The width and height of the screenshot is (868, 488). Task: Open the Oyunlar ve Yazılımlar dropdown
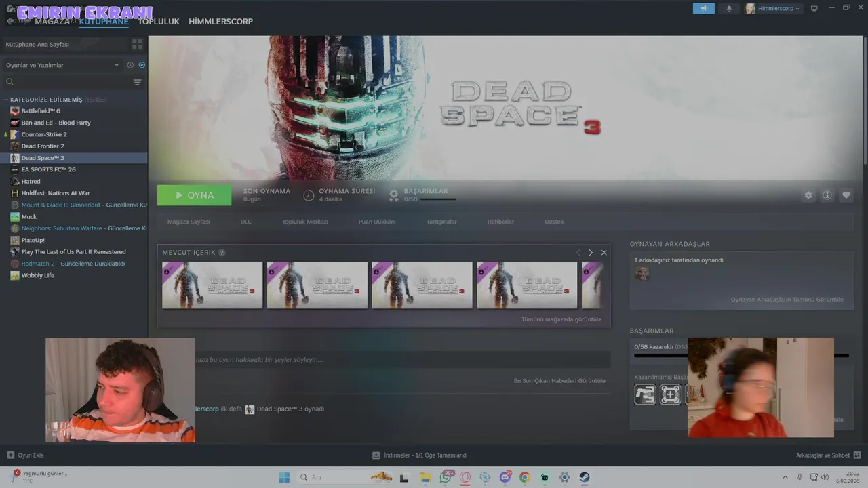pos(62,65)
